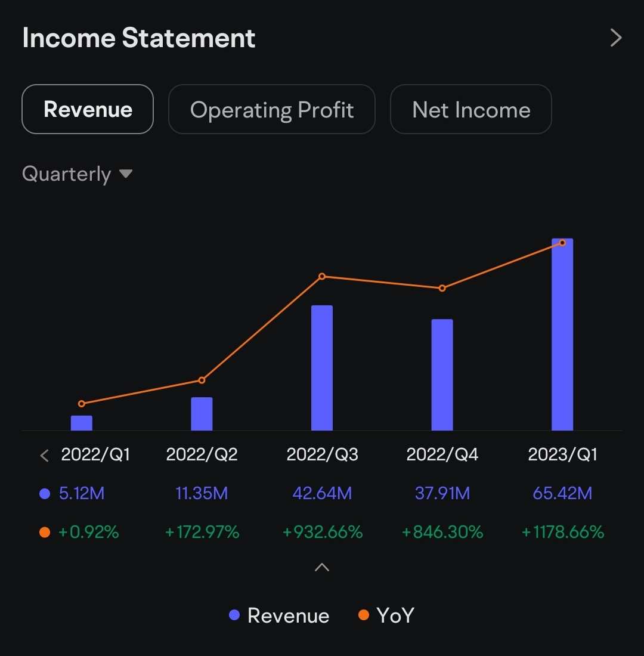Image resolution: width=644 pixels, height=656 pixels.
Task: Click the +1178.66% YoY value
Action: tap(562, 532)
